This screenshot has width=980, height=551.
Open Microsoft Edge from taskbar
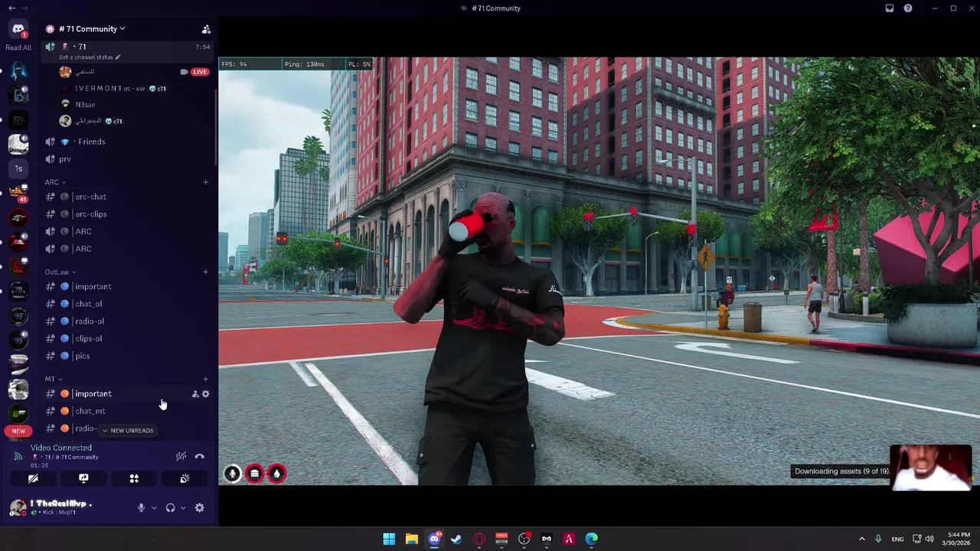(x=591, y=539)
